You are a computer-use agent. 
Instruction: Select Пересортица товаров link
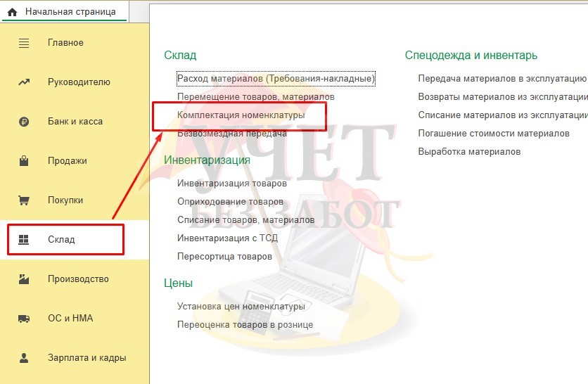point(224,257)
